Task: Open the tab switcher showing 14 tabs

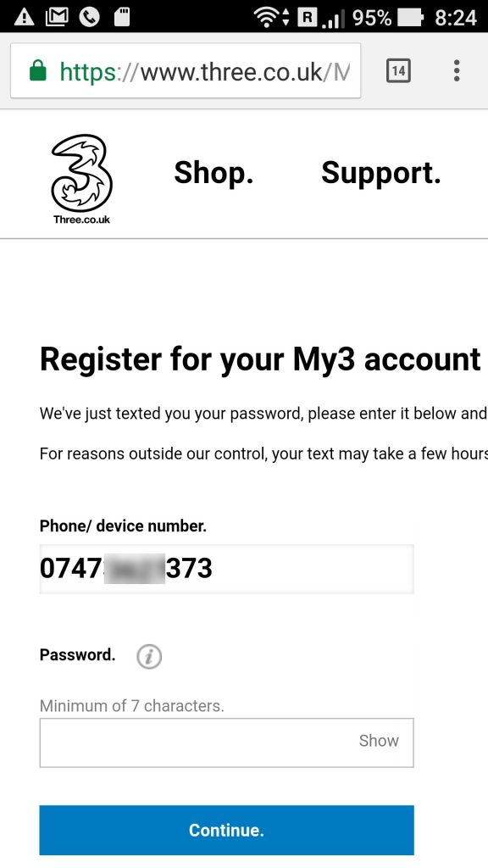Action: 398,71
